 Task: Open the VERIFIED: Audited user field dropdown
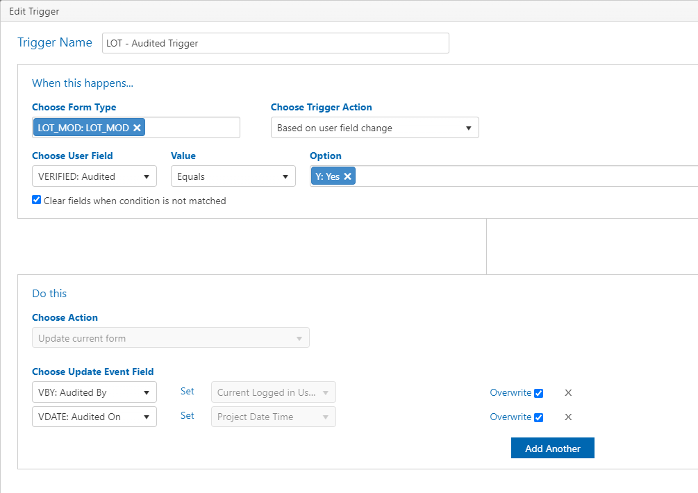(94, 176)
